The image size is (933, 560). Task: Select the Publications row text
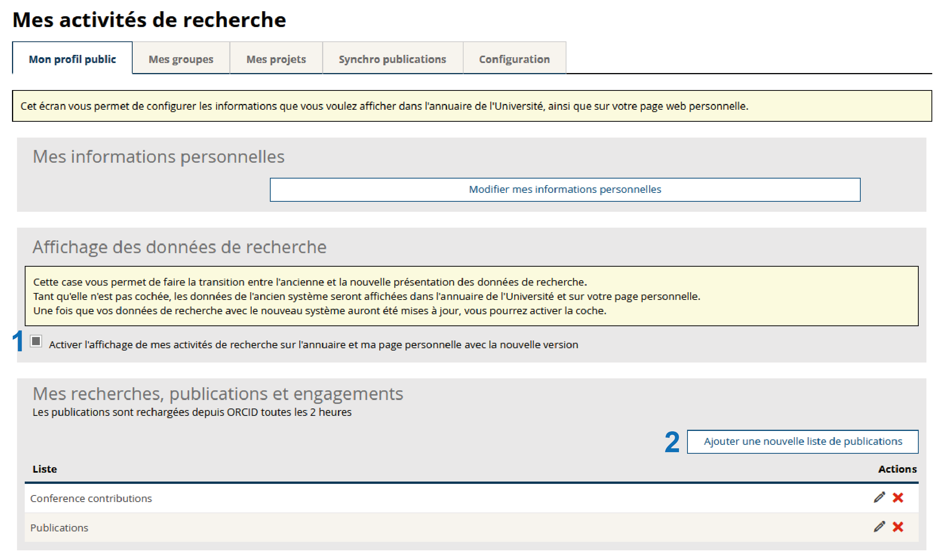point(60,528)
